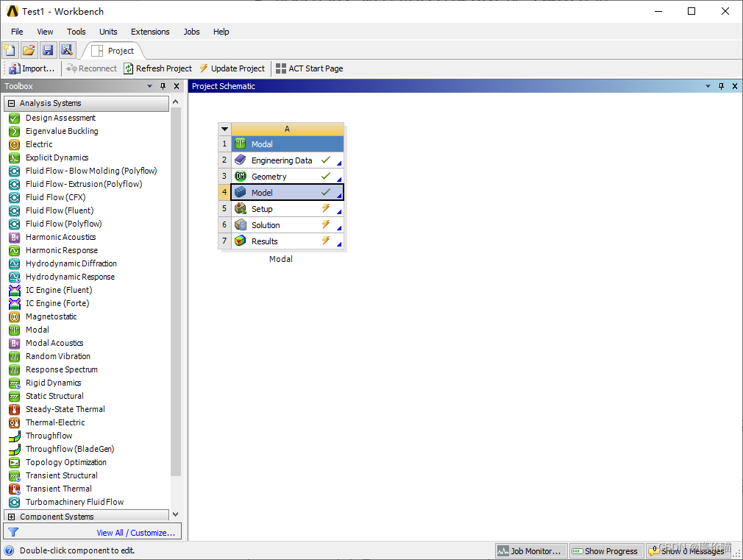The width and height of the screenshot is (743, 560).
Task: Click the Setup row blue corner triangle
Action: [339, 212]
